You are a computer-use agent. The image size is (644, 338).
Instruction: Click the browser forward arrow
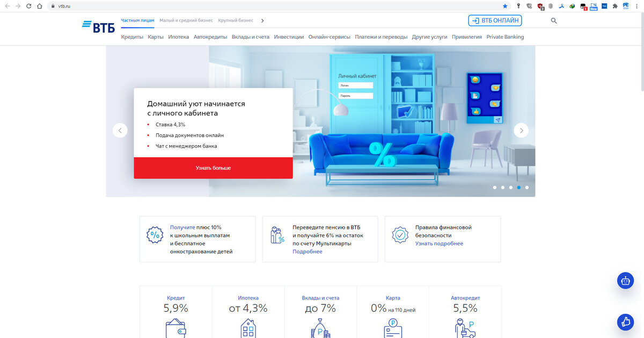18,6
